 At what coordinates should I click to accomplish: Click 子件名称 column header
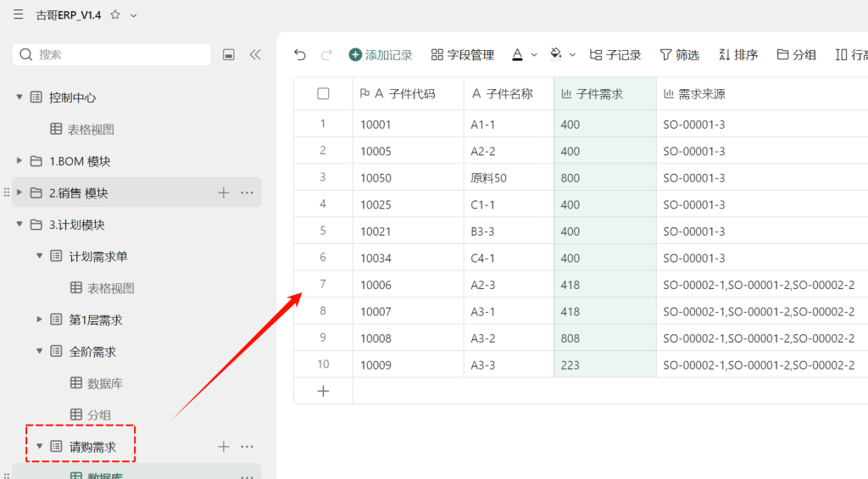click(x=509, y=93)
